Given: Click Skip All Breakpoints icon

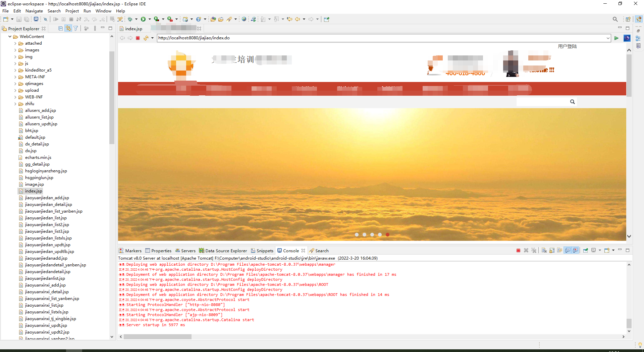Looking at the screenshot, I should click(x=45, y=19).
